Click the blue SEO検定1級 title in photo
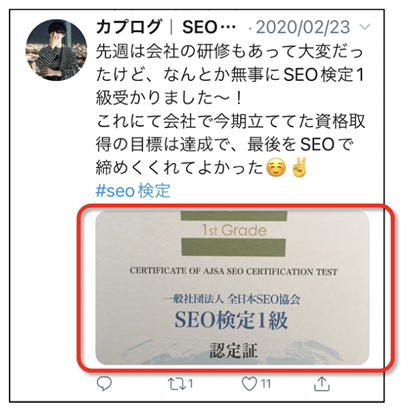 (231, 320)
